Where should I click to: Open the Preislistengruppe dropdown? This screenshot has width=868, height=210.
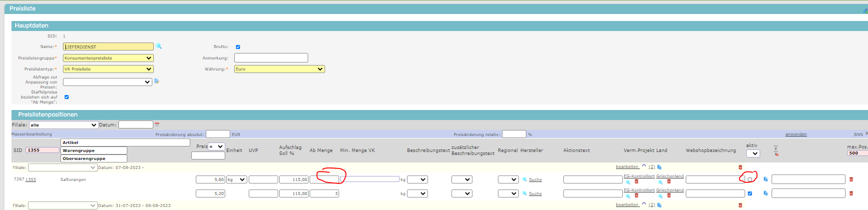108,58
